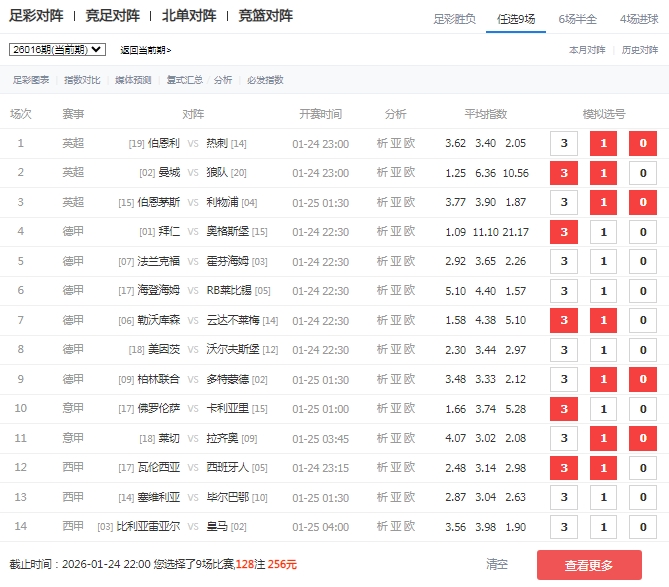Switch to the 6场半全 tab

click(578, 19)
